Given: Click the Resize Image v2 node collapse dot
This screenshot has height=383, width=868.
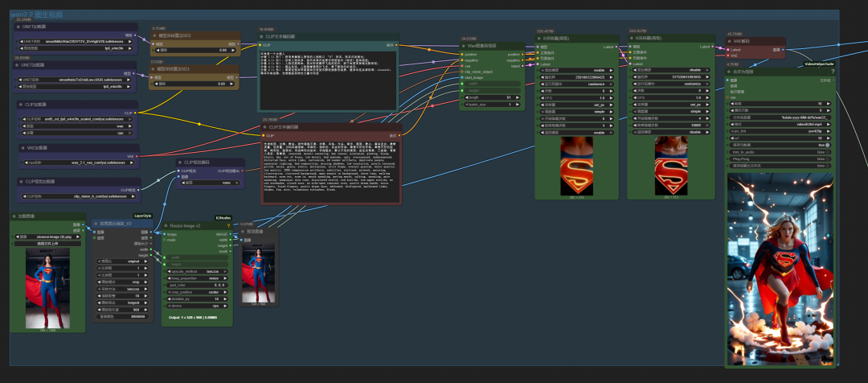Looking at the screenshot, I should pos(166,226).
